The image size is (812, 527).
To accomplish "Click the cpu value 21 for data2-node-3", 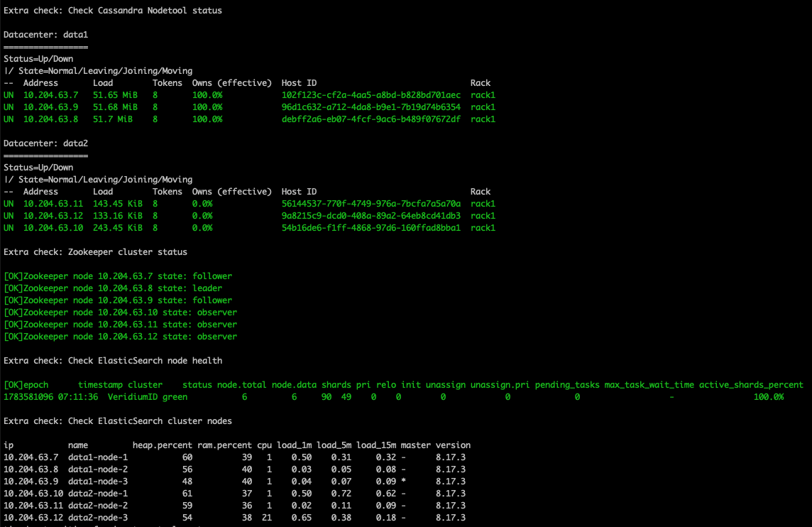I will [267, 518].
